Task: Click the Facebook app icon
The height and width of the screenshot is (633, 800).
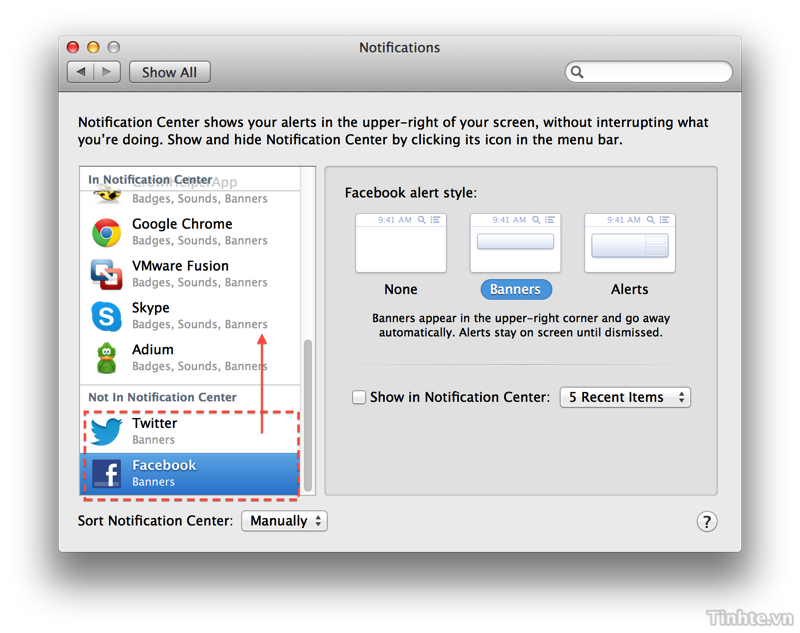Action: pyautogui.click(x=107, y=473)
